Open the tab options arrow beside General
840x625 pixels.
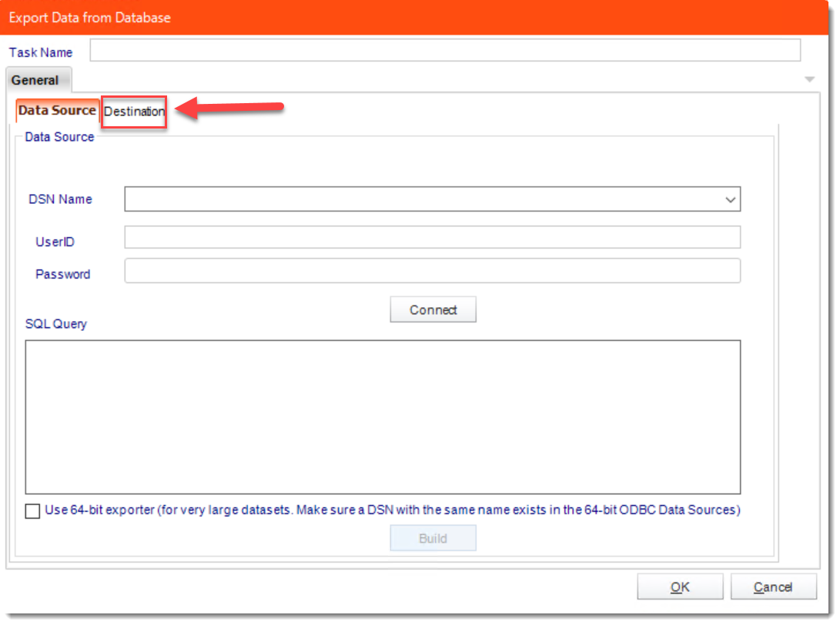click(x=809, y=80)
